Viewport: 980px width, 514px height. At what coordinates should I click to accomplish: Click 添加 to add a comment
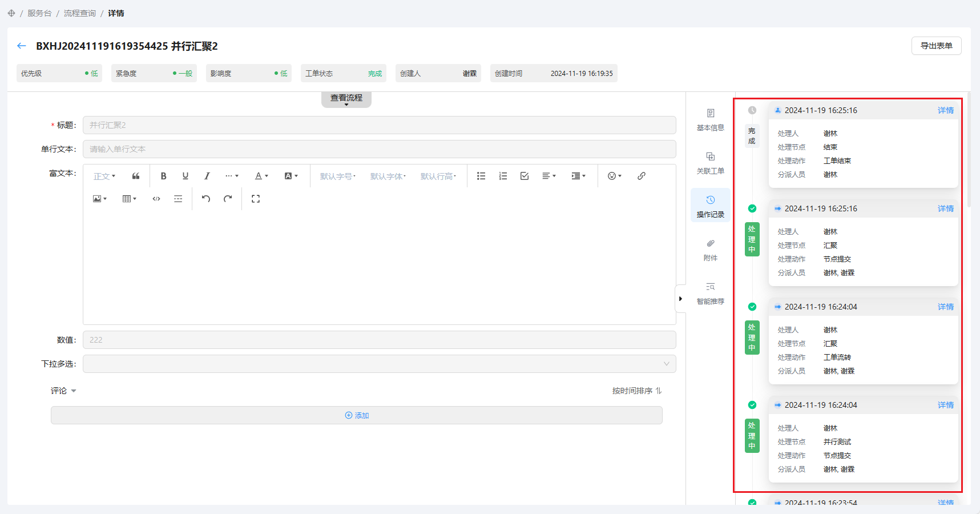pos(357,415)
